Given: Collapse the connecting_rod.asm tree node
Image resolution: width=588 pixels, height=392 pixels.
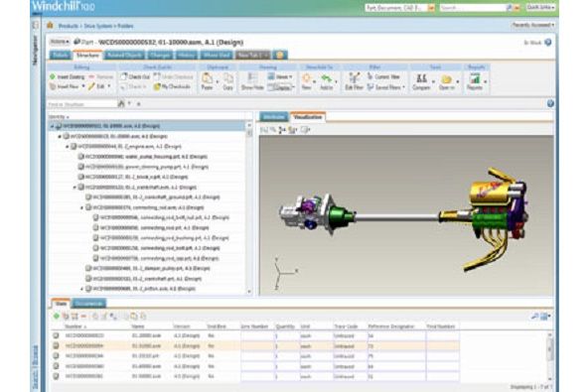Looking at the screenshot, I should click(81, 207).
